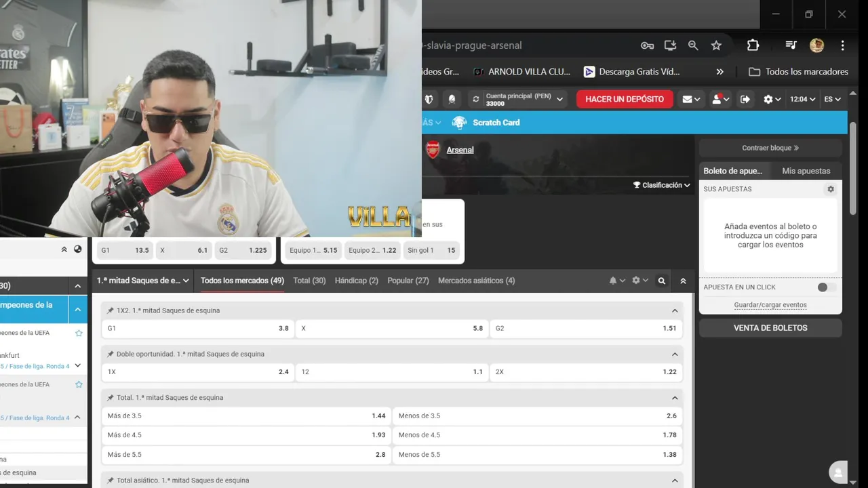
Task: Open the ES language dropdown
Action: pos(833,99)
